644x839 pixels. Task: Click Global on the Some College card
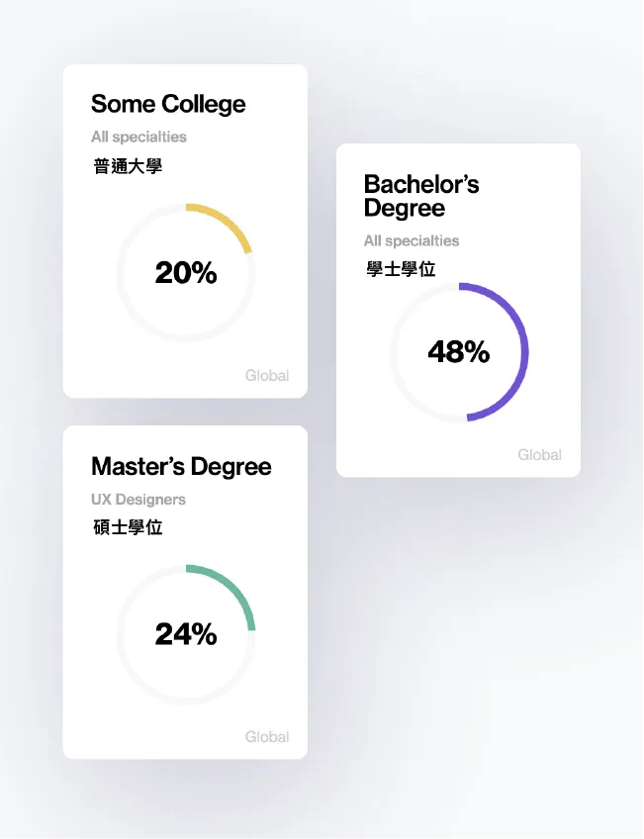tap(267, 376)
